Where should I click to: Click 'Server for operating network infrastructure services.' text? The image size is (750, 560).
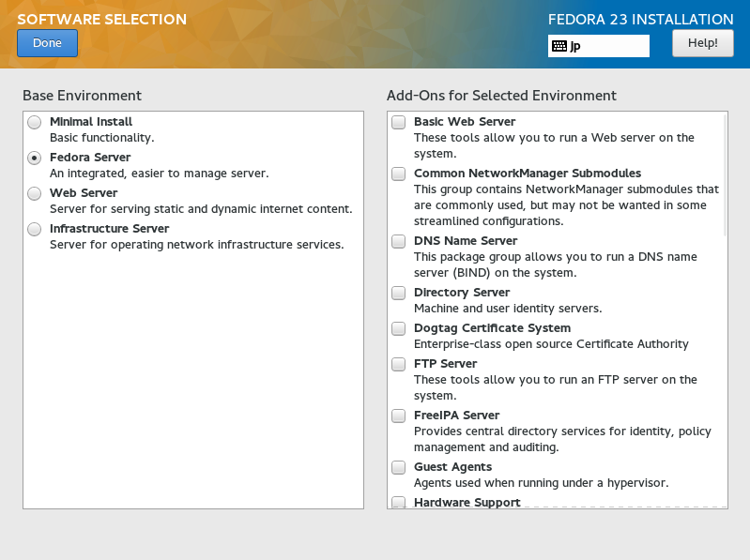coord(197,245)
